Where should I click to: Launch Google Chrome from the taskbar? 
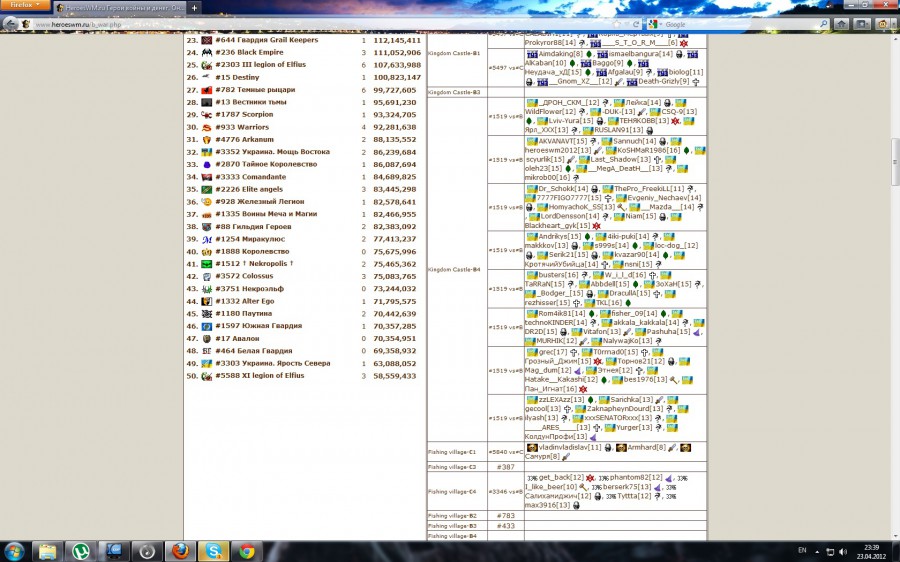click(246, 550)
